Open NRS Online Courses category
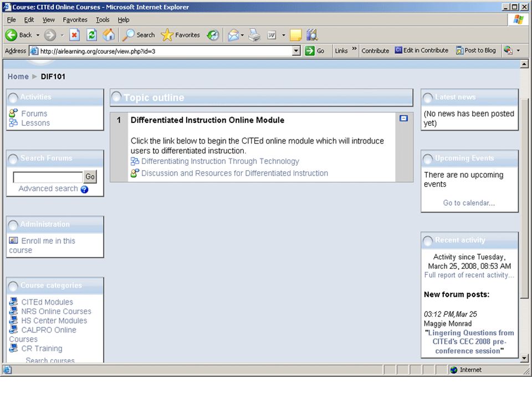 (56, 311)
